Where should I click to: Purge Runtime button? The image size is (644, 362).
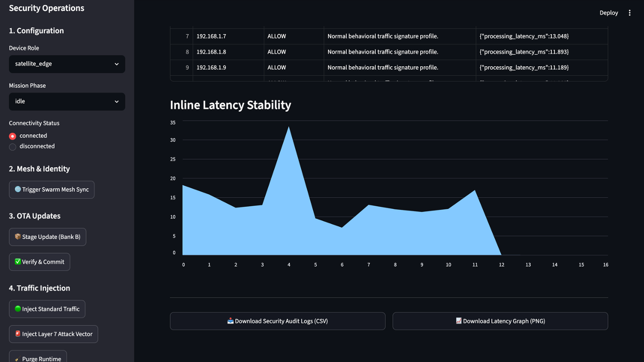38,356
